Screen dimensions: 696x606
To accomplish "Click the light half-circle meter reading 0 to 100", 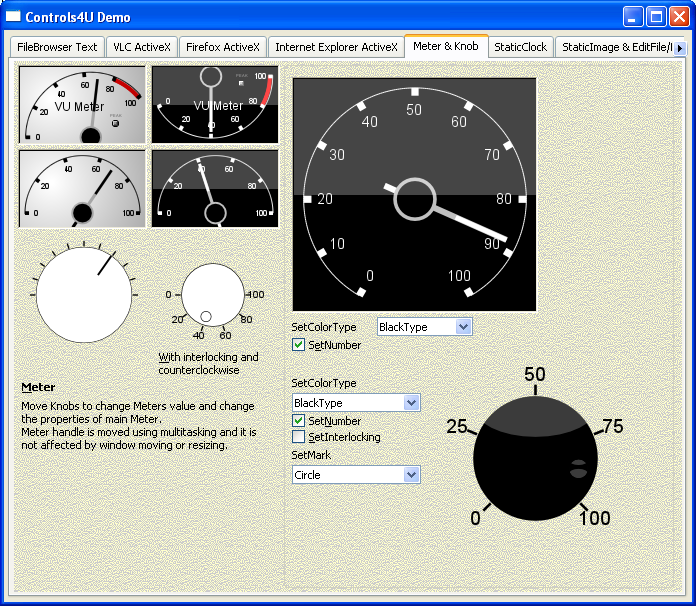I will [82, 189].
